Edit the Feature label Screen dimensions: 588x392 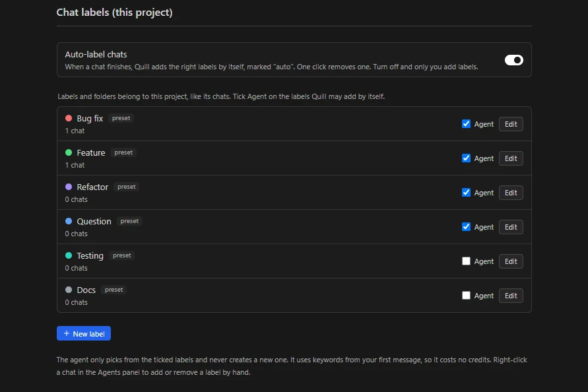coord(511,158)
